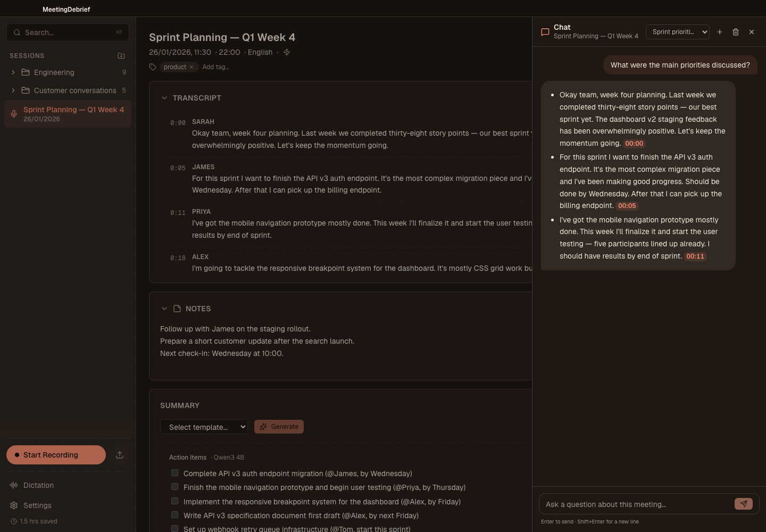766x532 pixels.
Task: Close the chat panel
Action: 752,32
